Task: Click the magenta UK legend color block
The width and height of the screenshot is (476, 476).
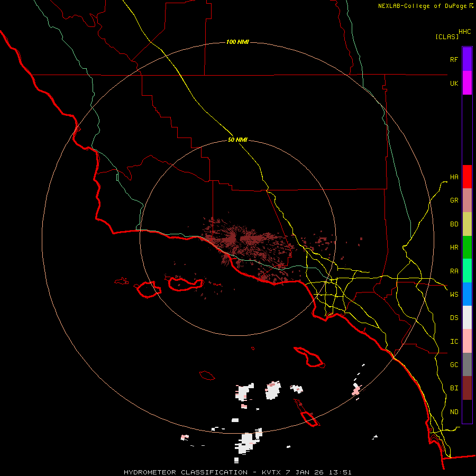Action: coord(467,83)
